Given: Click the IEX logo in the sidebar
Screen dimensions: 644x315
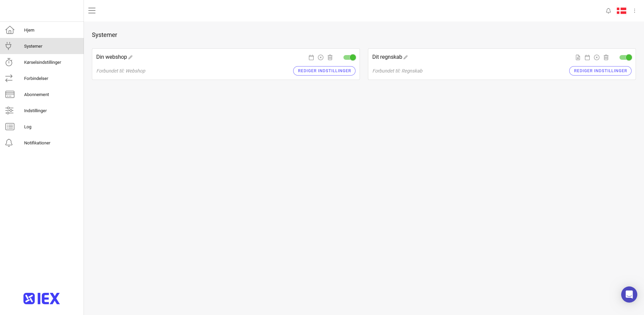Looking at the screenshot, I should [x=41, y=298].
